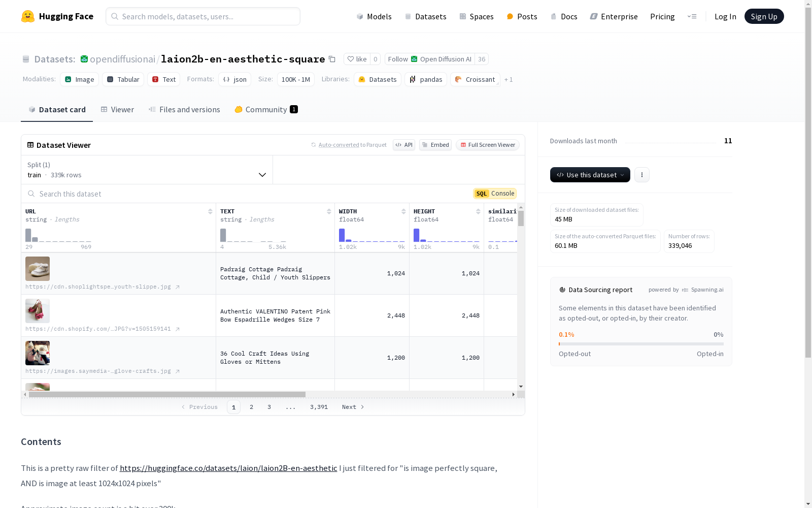The width and height of the screenshot is (812, 508).
Task: Open the pink wedges image thumbnail
Action: pos(38,311)
